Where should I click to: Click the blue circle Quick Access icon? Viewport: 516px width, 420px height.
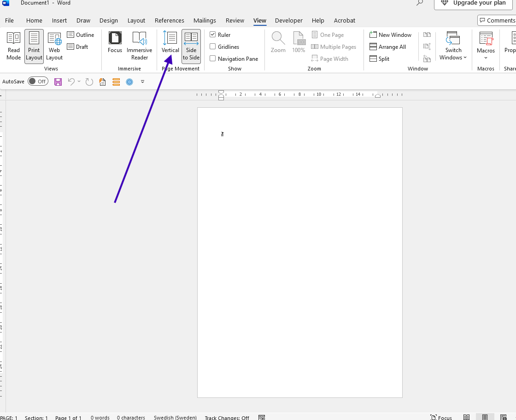(129, 82)
